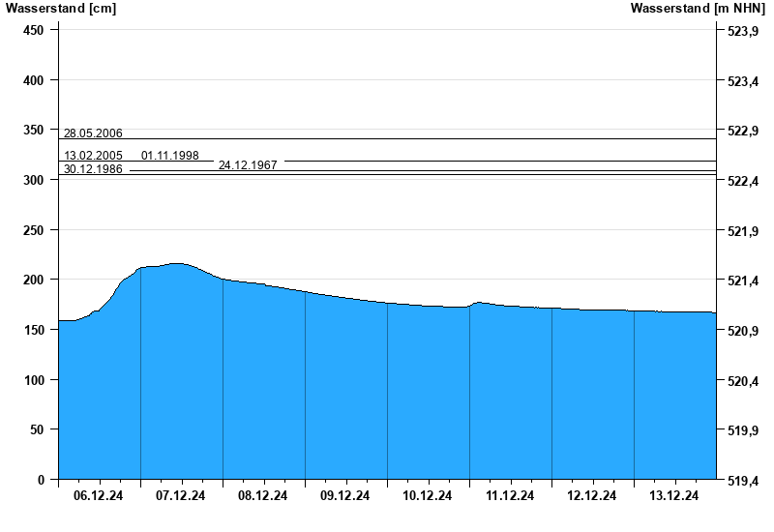The height and width of the screenshot is (532, 774).
Task: Select the 13.02.2005 historical level label
Action: 93,156
